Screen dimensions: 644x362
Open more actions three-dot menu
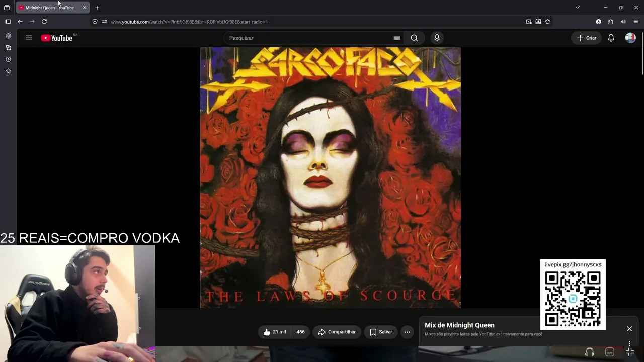point(407,332)
